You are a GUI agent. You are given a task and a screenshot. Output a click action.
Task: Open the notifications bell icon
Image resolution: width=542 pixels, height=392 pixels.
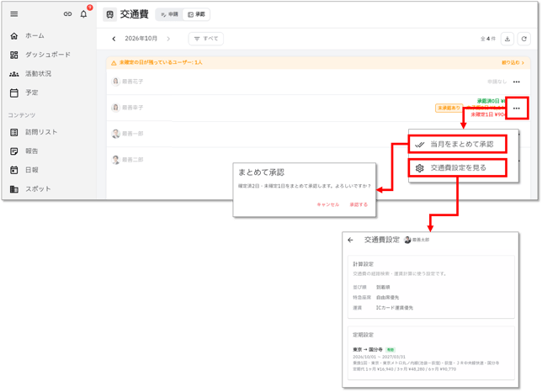click(x=83, y=14)
